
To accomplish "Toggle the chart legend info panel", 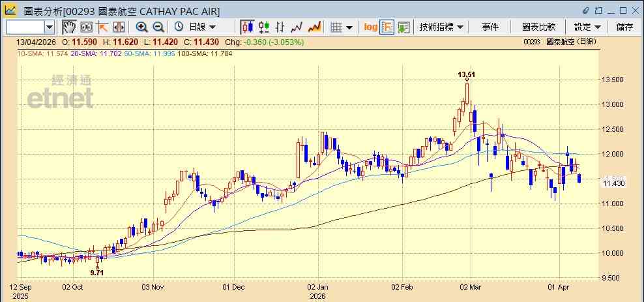I will [x=387, y=27].
